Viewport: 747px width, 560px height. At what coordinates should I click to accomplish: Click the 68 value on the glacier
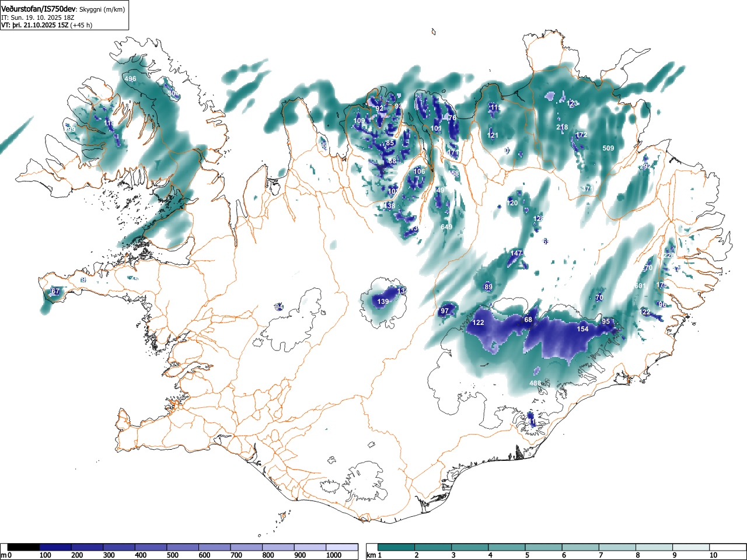528,320
